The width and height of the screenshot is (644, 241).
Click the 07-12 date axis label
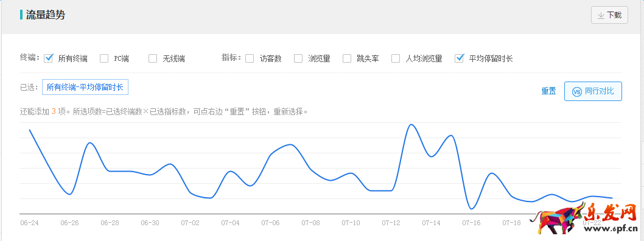[x=391, y=223]
